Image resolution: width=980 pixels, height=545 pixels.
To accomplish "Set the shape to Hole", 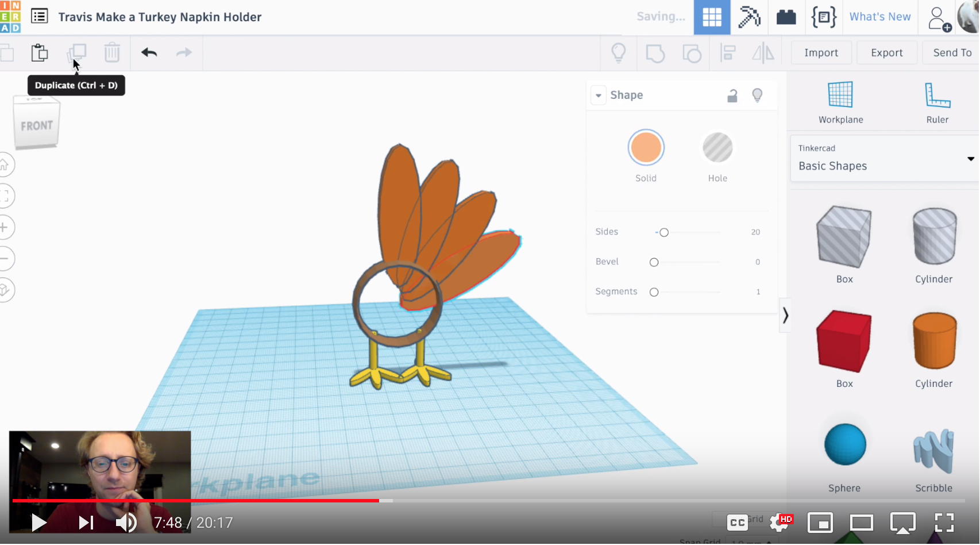I will 716,148.
